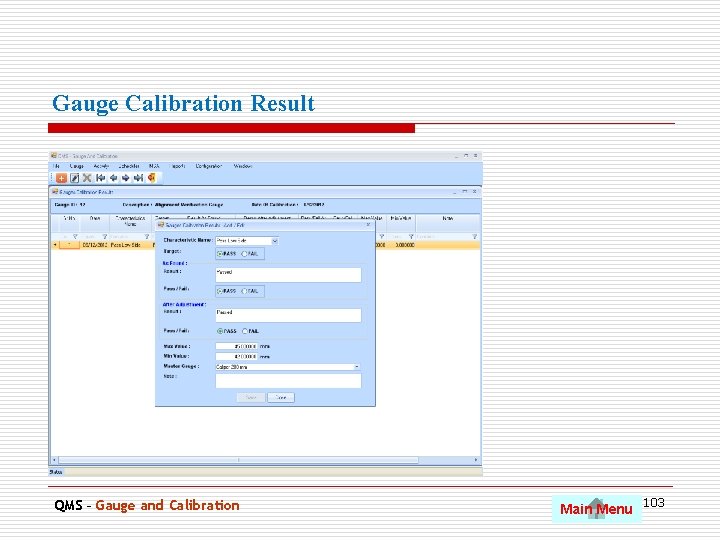Click the No column filter icon
The width and height of the screenshot is (720, 540).
[x=75, y=236]
